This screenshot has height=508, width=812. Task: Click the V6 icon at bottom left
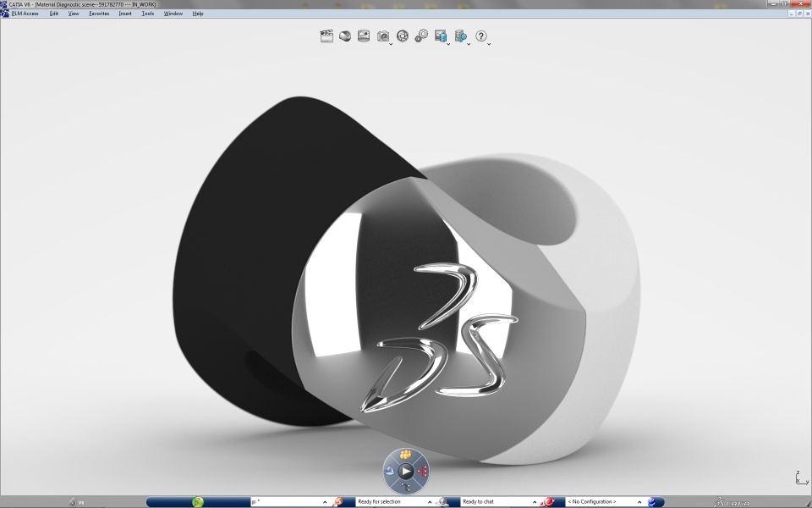(x=76, y=502)
